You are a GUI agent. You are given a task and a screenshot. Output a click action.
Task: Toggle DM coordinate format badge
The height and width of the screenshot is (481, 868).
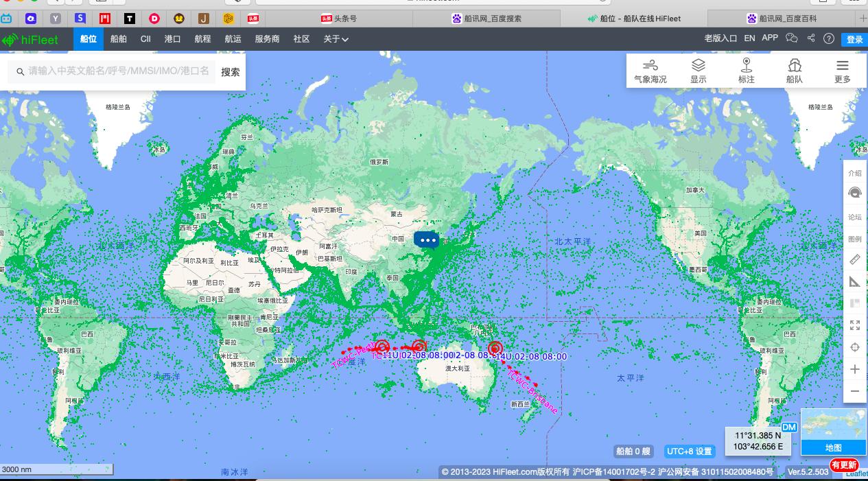(x=788, y=427)
